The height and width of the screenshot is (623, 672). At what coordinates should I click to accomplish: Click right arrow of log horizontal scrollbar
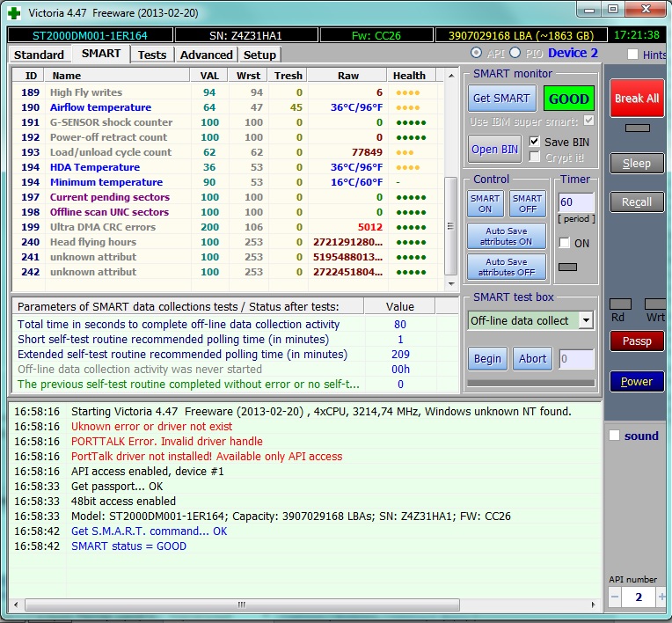pyautogui.click(x=593, y=605)
